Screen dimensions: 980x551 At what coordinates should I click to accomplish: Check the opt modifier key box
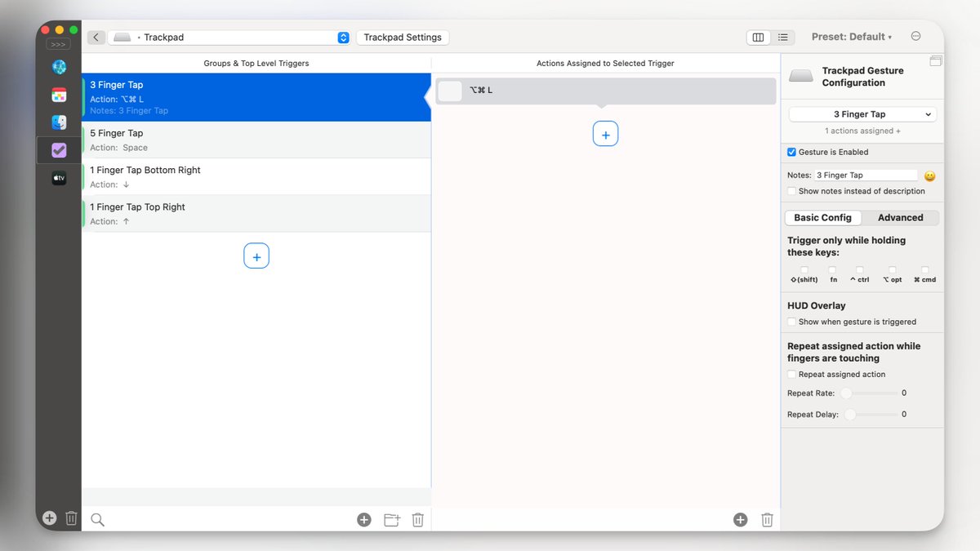[x=893, y=270]
